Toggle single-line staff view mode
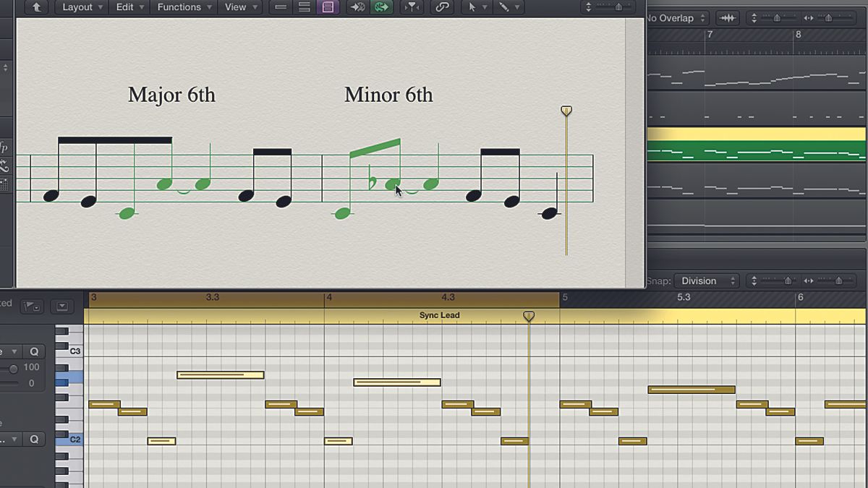Image resolution: width=868 pixels, height=488 pixels. point(303,7)
